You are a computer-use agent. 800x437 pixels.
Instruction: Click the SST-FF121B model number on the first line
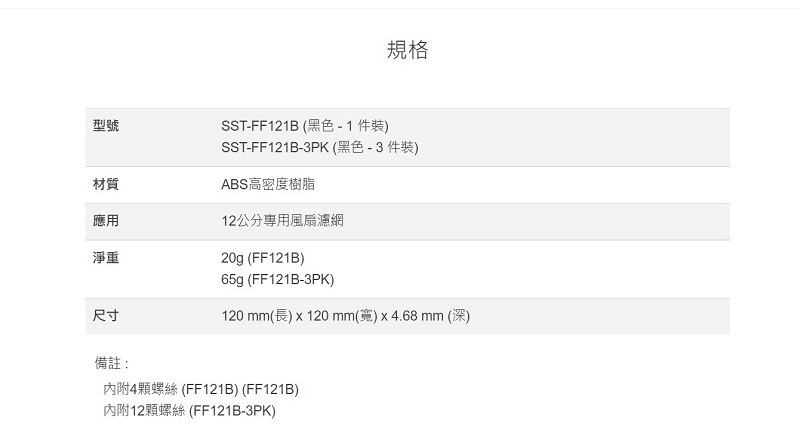coord(259,126)
